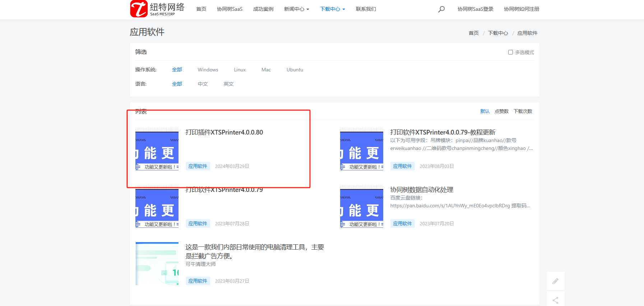Click 应用软件 tag dated 2023年08月03日
The image size is (644, 306).
(x=403, y=166)
